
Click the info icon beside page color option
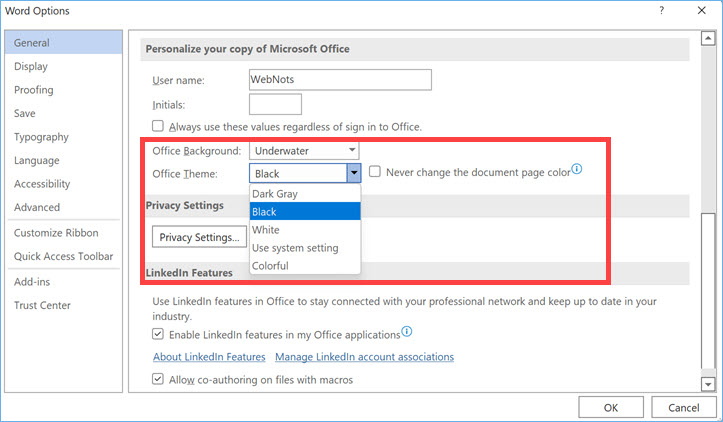coord(577,170)
